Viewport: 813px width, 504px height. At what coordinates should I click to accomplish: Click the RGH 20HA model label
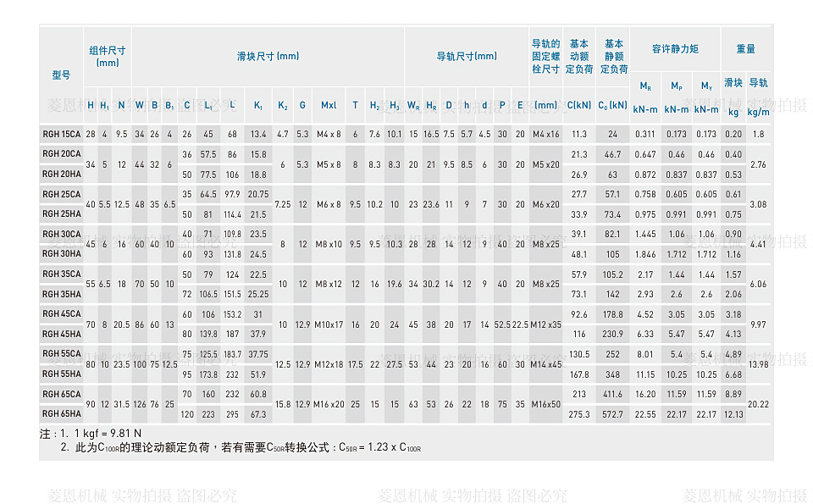(62, 174)
